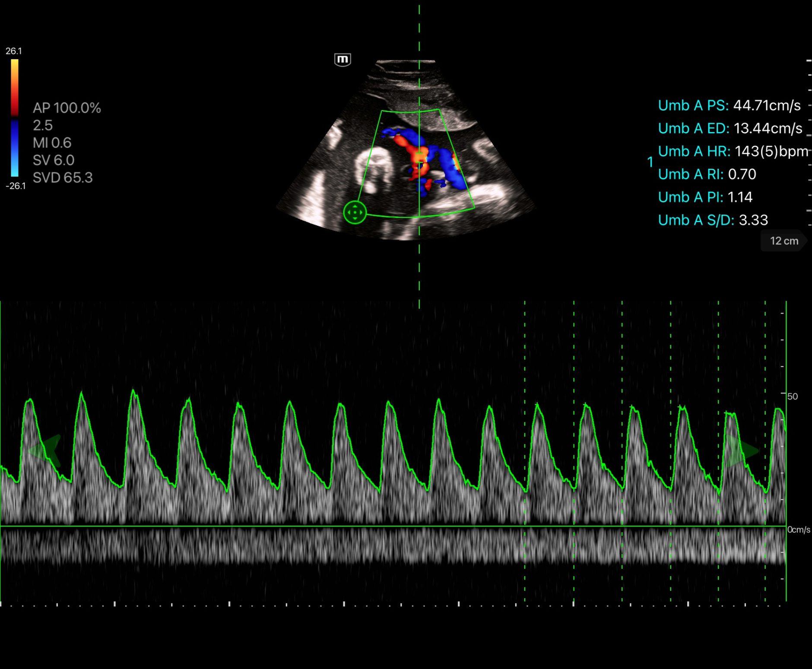Select measurement group number 1
Viewport: 812px width, 669px height.
point(650,162)
